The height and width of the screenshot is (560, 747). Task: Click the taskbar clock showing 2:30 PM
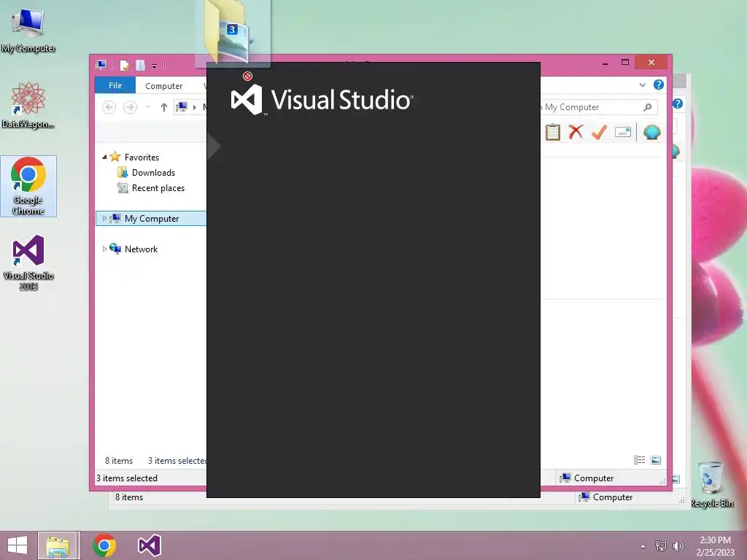click(715, 546)
